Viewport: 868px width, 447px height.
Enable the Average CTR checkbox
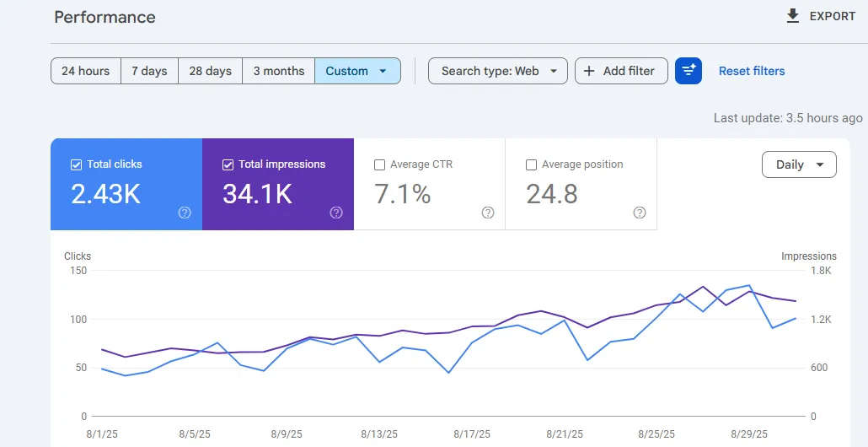[x=379, y=164]
